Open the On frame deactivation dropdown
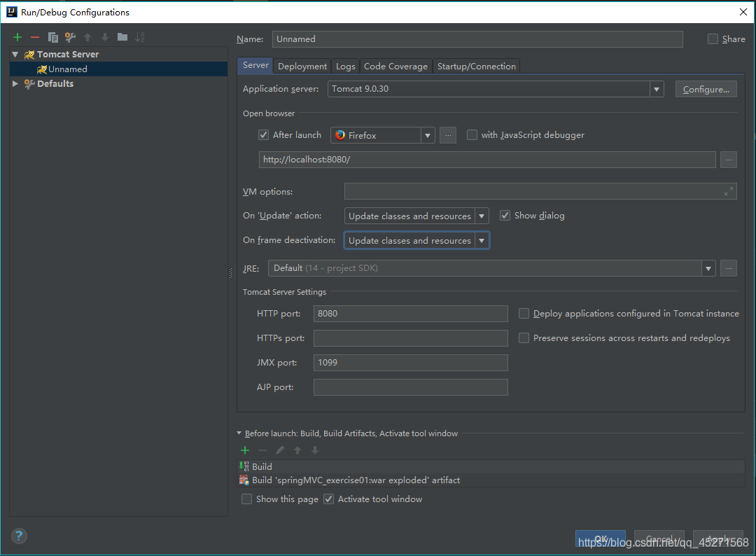This screenshot has width=756, height=556. click(x=482, y=240)
